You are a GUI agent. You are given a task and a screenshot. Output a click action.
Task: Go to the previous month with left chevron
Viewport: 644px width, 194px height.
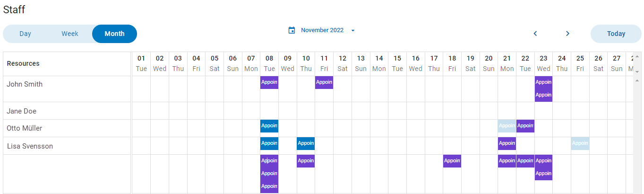coord(535,34)
